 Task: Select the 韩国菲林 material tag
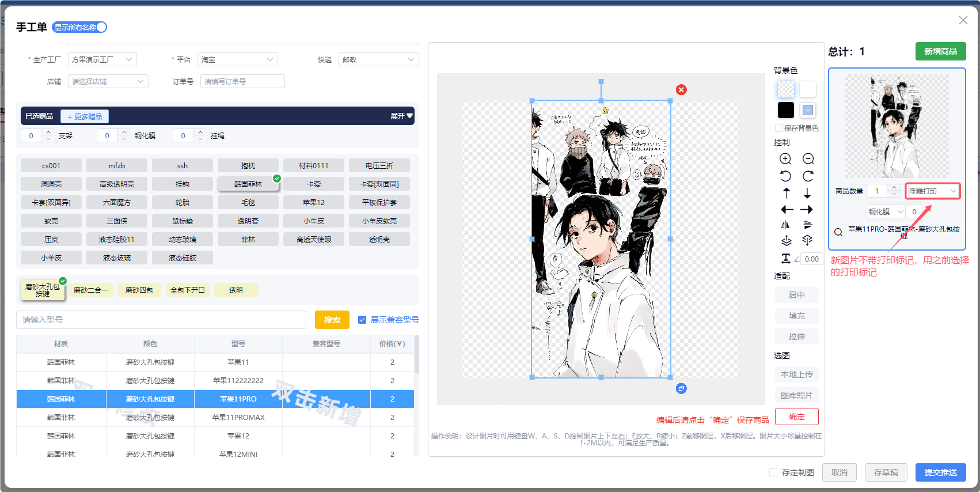248,184
